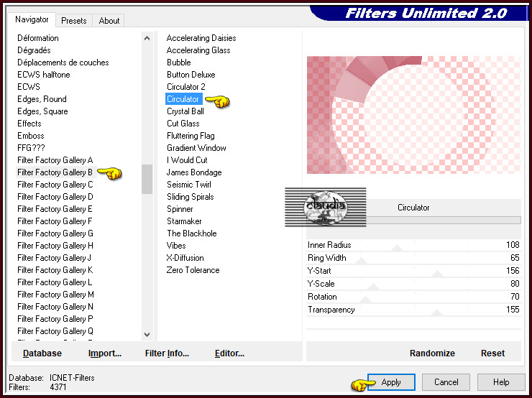Select the Dégradés category
This screenshot has width=532, height=398.
34,50
